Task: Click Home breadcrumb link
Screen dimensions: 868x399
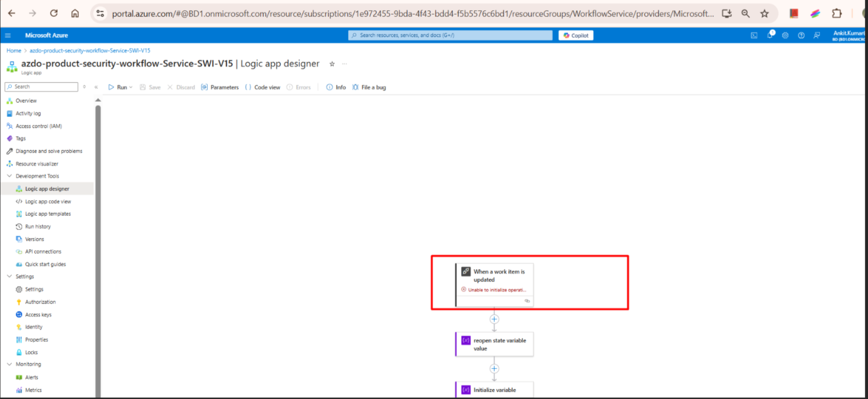Action: (14, 50)
